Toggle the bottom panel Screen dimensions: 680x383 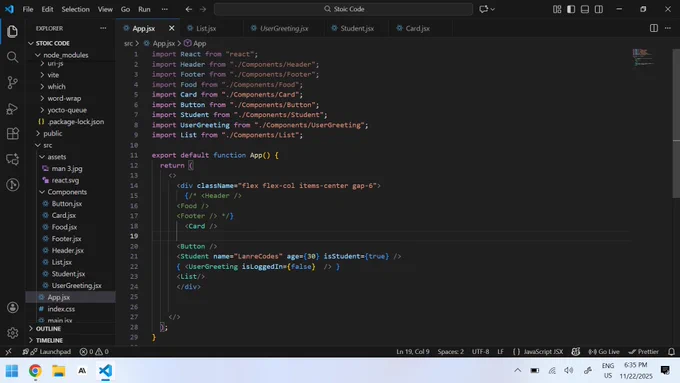coord(585,9)
